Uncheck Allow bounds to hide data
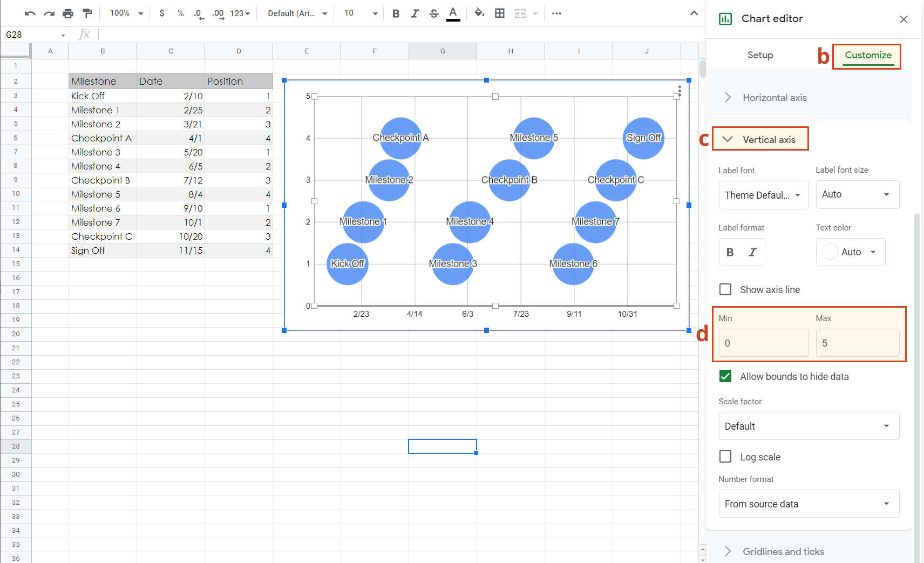The height and width of the screenshot is (563, 924). (x=725, y=376)
